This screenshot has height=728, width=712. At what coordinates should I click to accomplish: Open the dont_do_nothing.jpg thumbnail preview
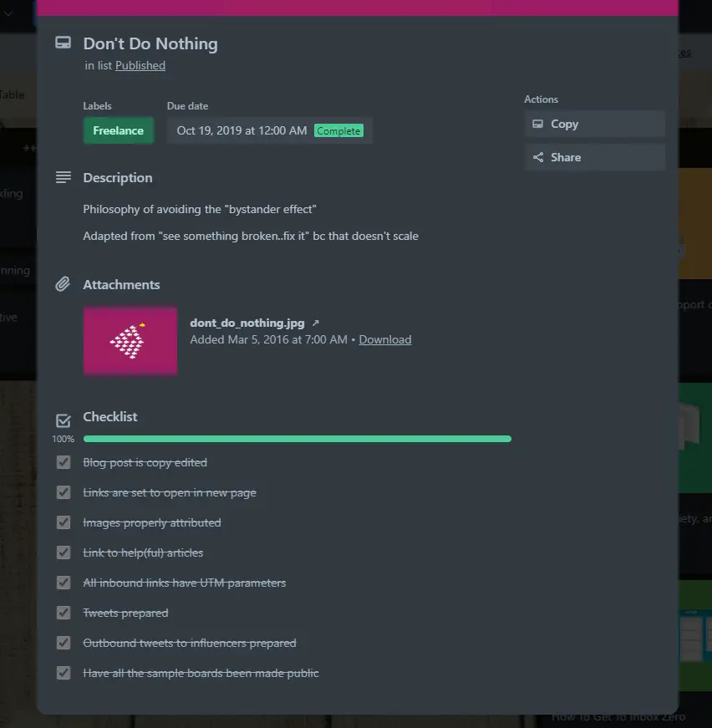click(x=130, y=340)
